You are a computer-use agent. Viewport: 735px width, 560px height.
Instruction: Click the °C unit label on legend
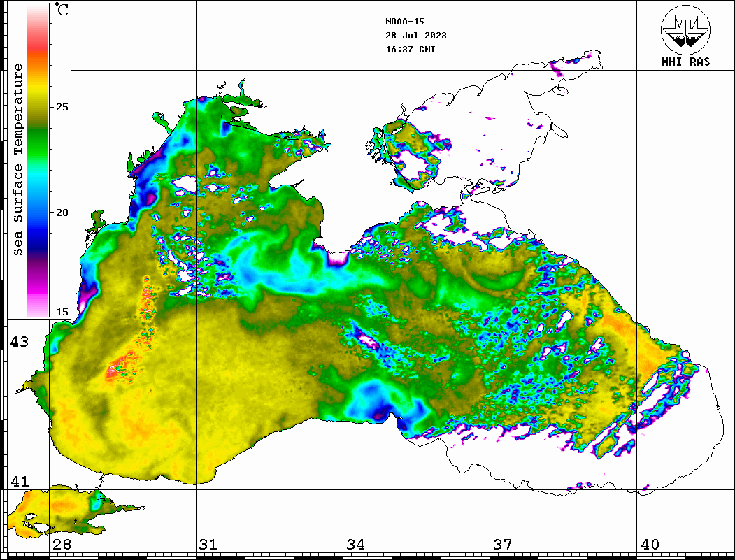(61, 9)
